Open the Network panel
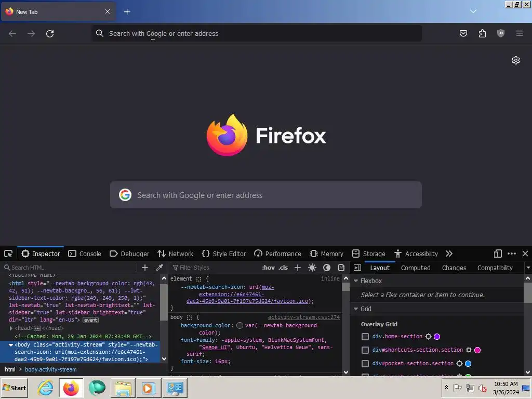The image size is (532, 399). click(x=176, y=254)
